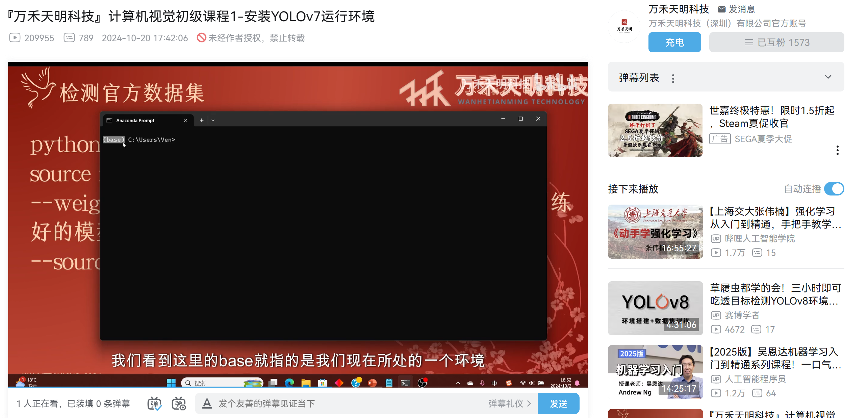Open the red diamond app taskbar icon
This screenshot has width=868, height=418.
(x=339, y=383)
